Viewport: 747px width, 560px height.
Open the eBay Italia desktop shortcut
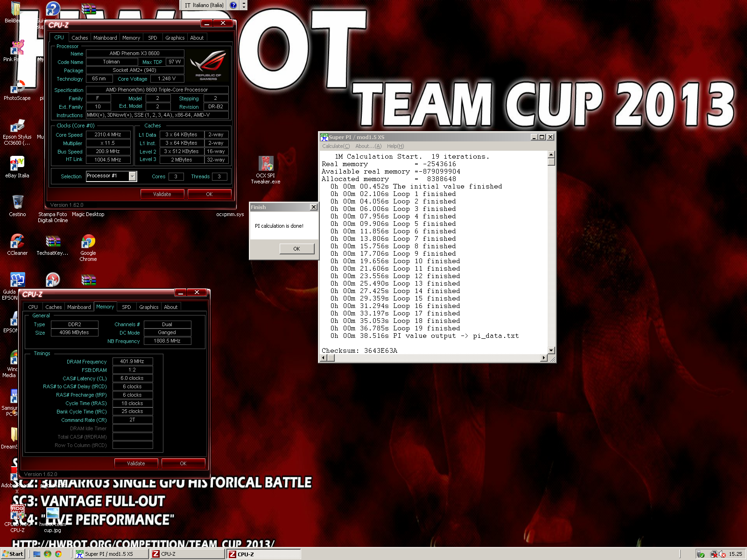tap(17, 163)
